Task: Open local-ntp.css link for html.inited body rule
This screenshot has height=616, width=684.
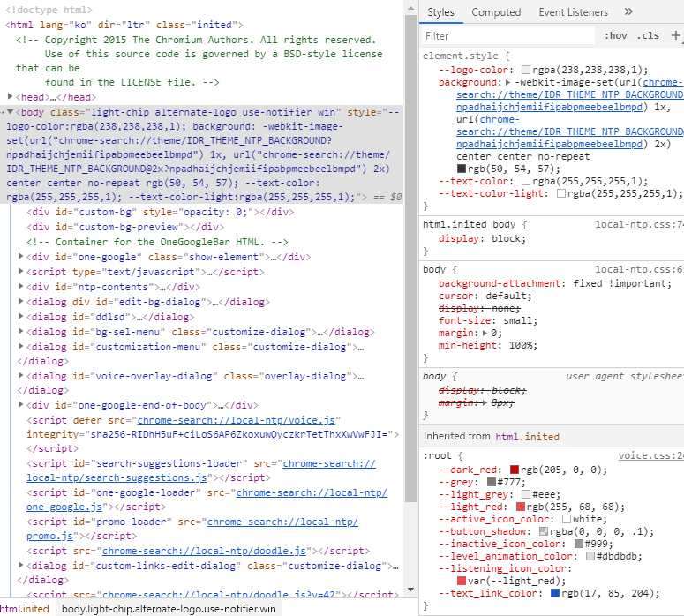Action: pos(640,224)
